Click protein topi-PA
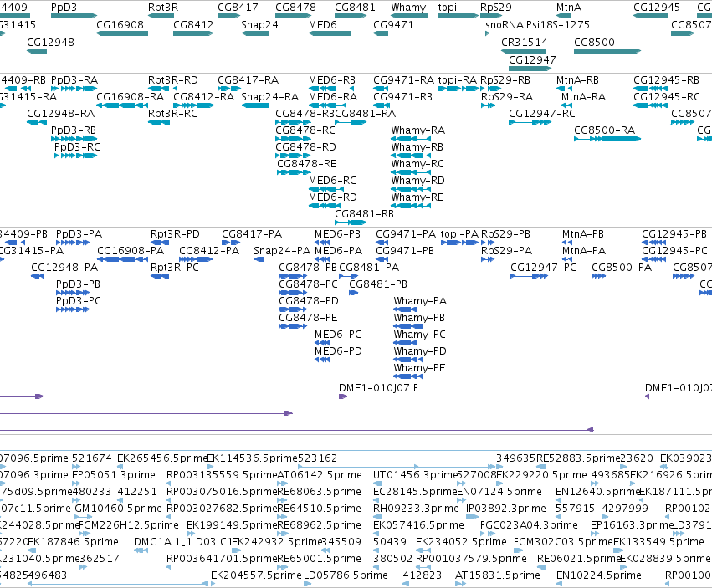 (x=459, y=243)
